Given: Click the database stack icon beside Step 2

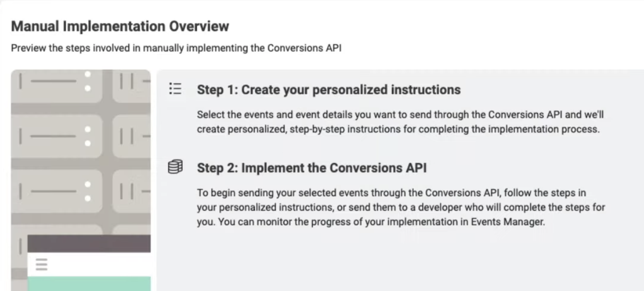Looking at the screenshot, I should click(x=175, y=167).
